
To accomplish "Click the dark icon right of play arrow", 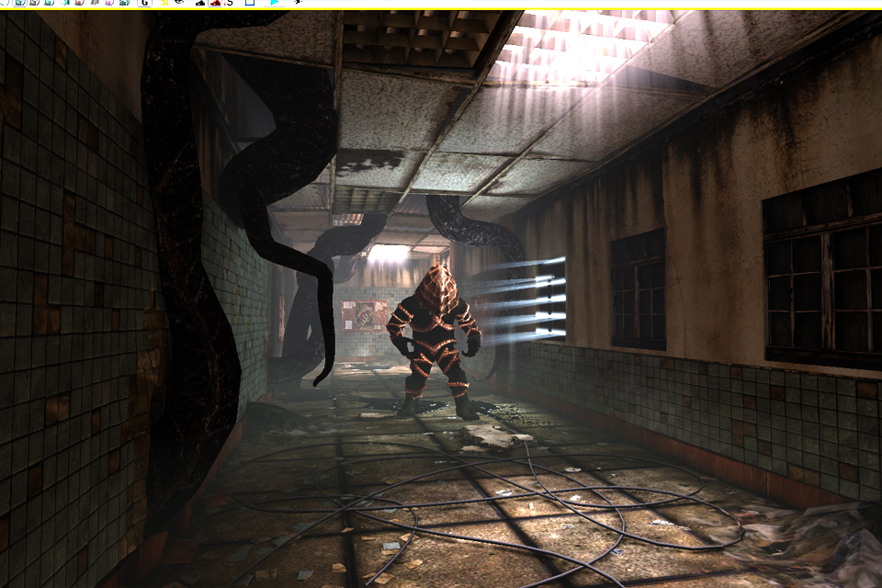I will pyautogui.click(x=298, y=3).
